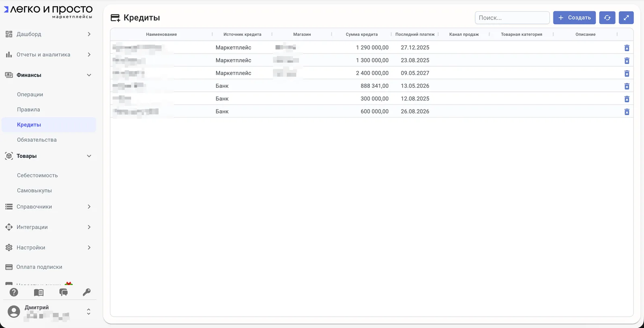Open Самовыкупы page

tap(35, 190)
